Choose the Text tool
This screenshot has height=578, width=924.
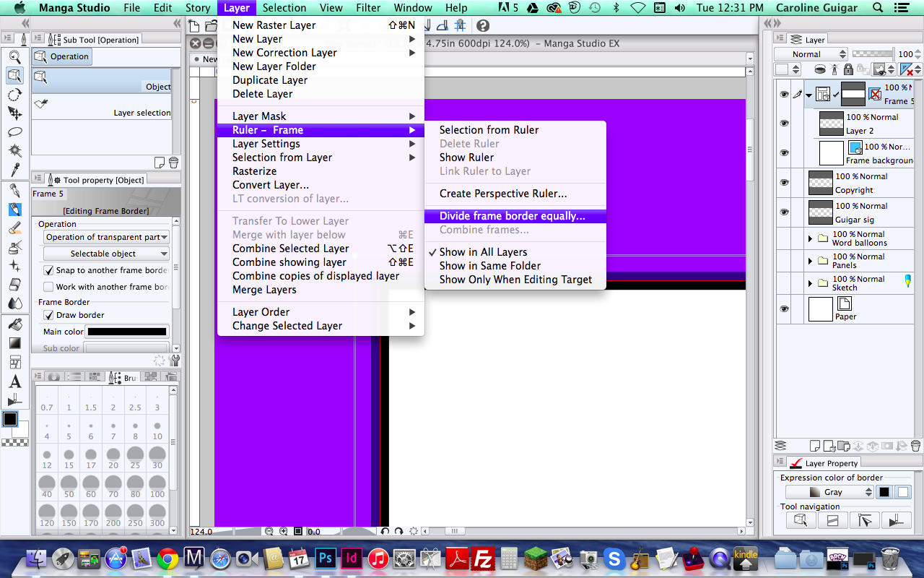pos(14,382)
